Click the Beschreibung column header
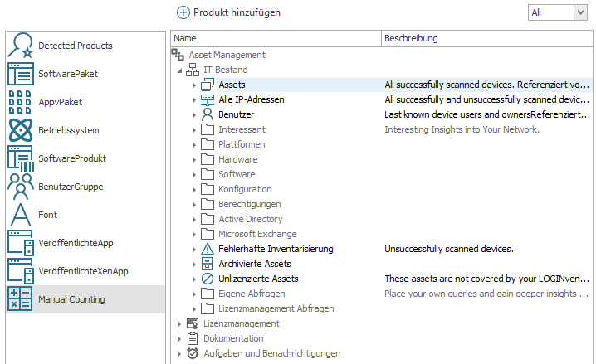The width and height of the screenshot is (596, 364). [x=487, y=38]
